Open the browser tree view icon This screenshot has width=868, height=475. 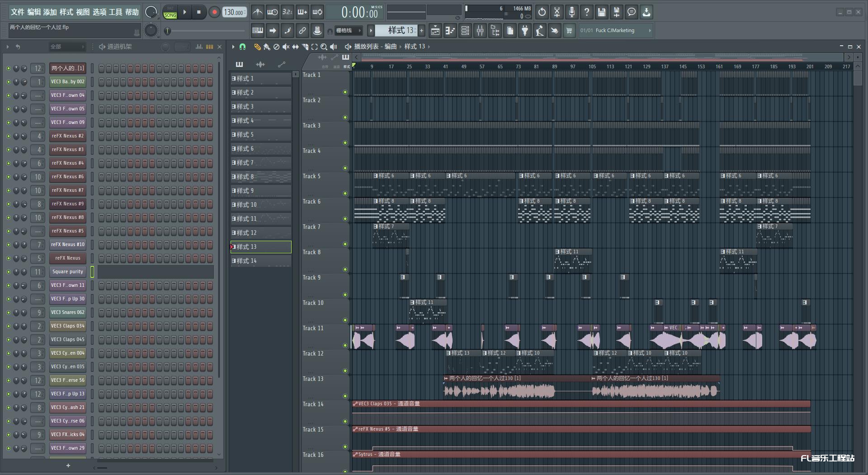coord(495,31)
